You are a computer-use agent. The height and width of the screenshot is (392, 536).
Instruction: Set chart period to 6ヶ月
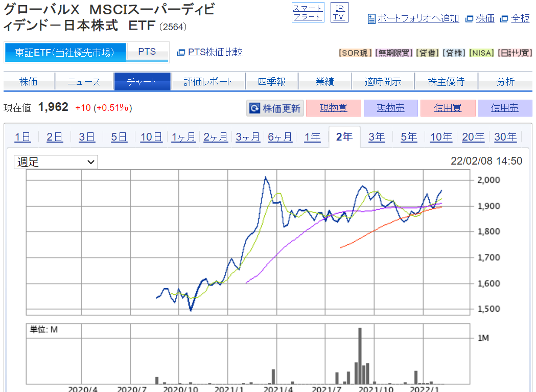(x=280, y=137)
